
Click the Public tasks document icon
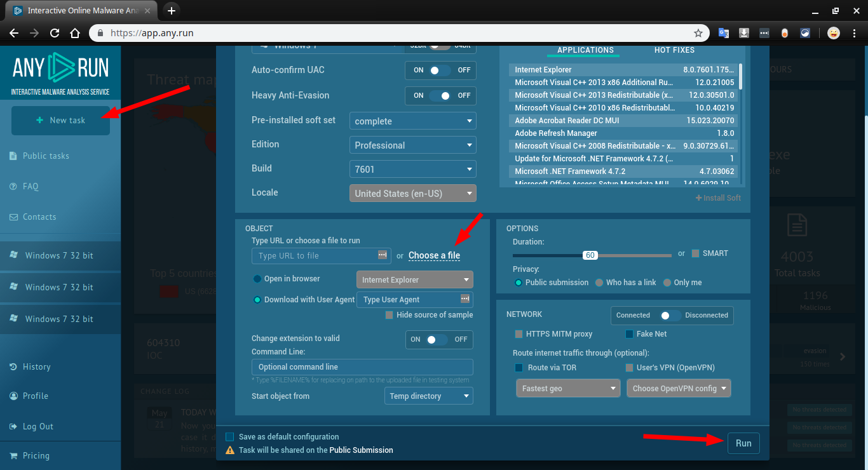click(13, 156)
